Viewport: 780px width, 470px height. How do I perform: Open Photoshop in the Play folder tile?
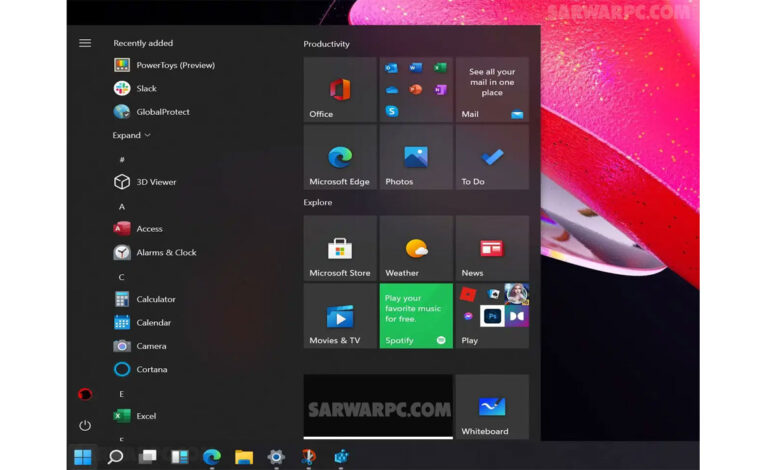coord(492,316)
